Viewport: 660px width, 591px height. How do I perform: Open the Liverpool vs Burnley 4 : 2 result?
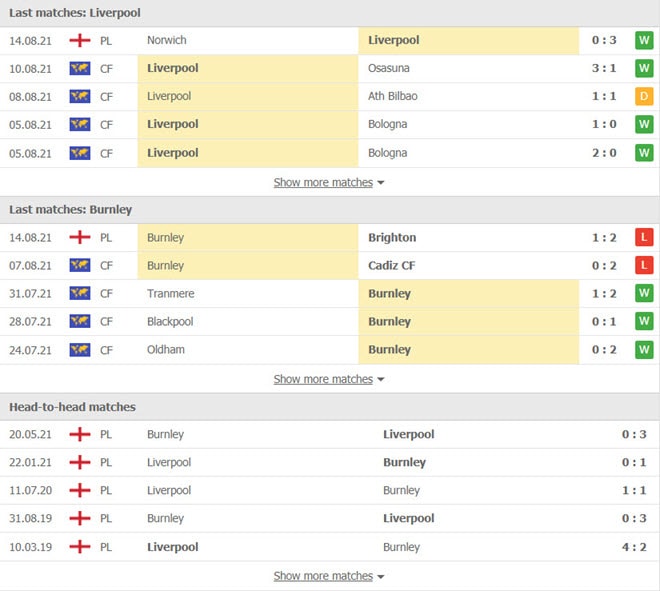[x=634, y=547]
